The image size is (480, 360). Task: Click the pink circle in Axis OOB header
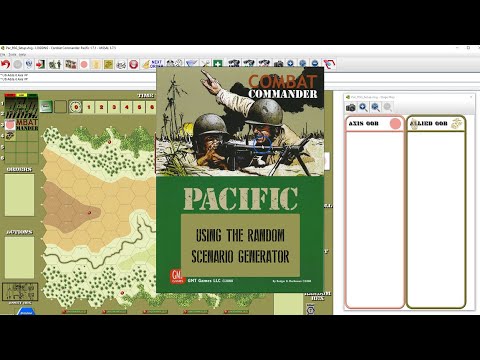tap(395, 123)
